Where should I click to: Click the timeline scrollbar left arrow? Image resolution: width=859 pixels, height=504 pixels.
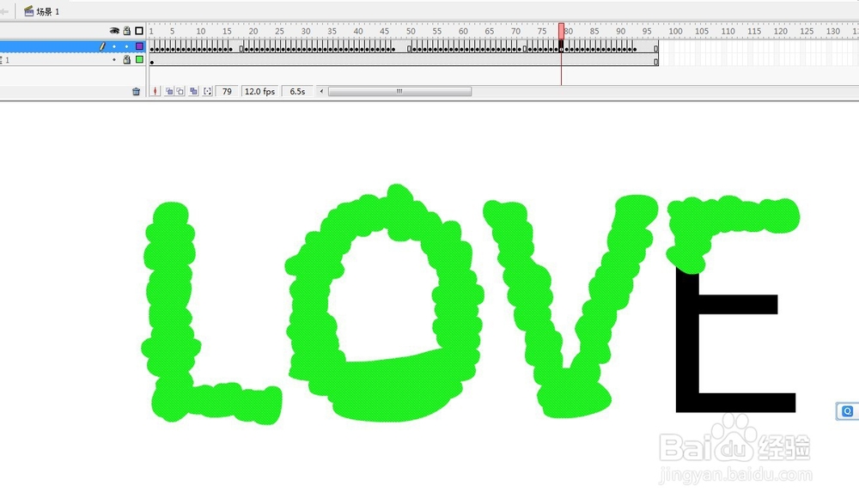click(x=321, y=92)
